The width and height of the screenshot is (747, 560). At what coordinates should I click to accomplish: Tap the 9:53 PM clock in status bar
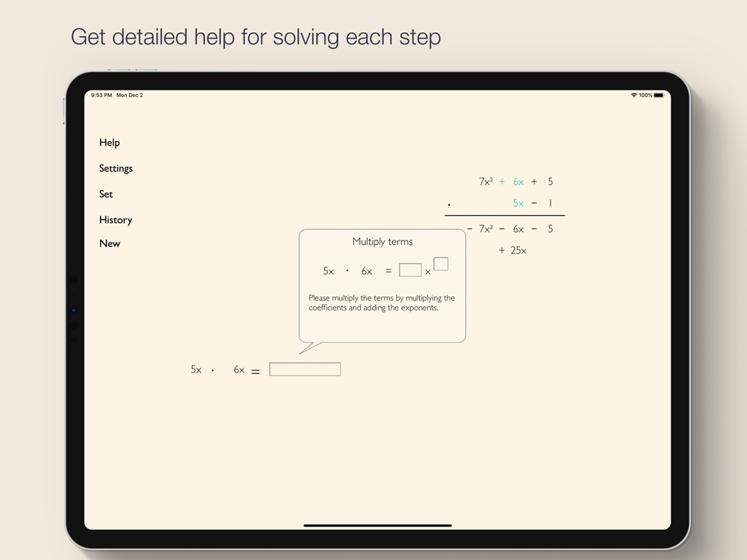point(102,96)
